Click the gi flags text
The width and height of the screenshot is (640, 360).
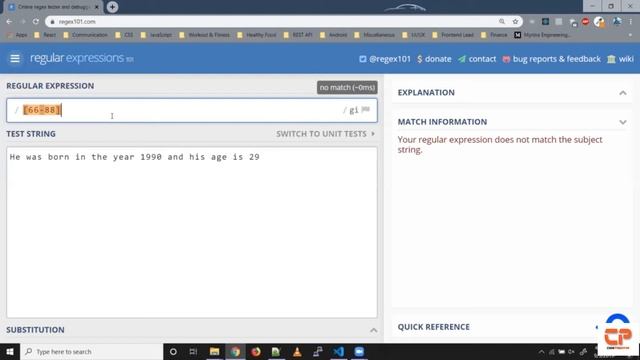pos(353,110)
